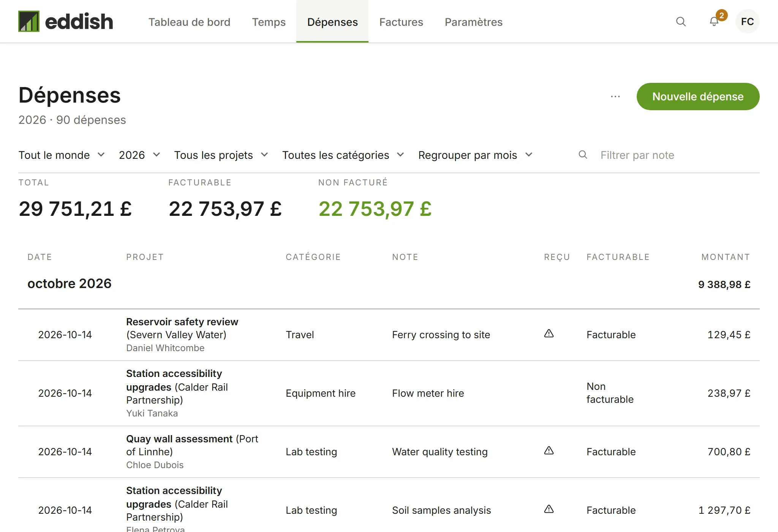Image resolution: width=778 pixels, height=532 pixels.
Task: Go to Tableau de bord tab
Action: pos(189,22)
